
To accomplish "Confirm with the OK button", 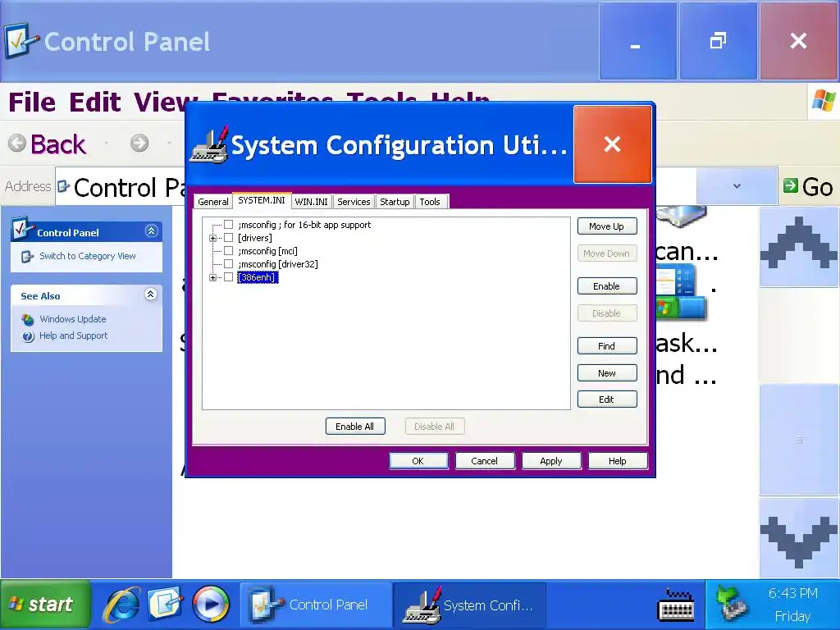I will tap(418, 461).
